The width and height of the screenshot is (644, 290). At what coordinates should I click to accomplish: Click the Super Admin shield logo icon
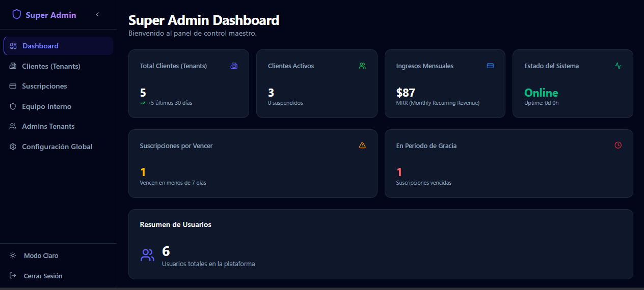pos(17,15)
